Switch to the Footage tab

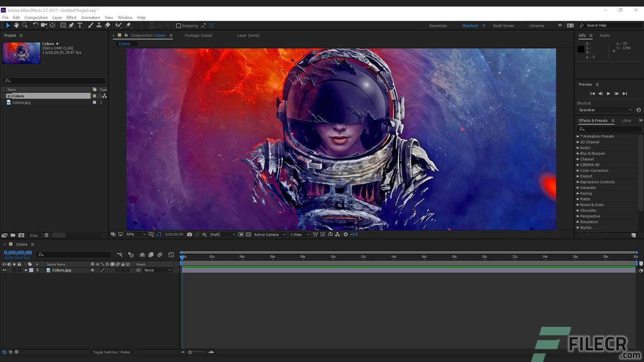coord(198,35)
